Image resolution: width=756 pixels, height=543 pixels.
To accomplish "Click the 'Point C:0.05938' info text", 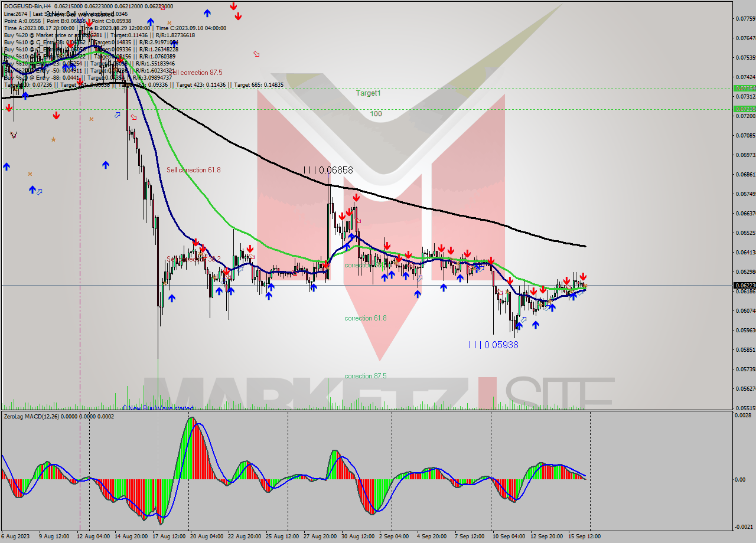I will click(x=110, y=21).
